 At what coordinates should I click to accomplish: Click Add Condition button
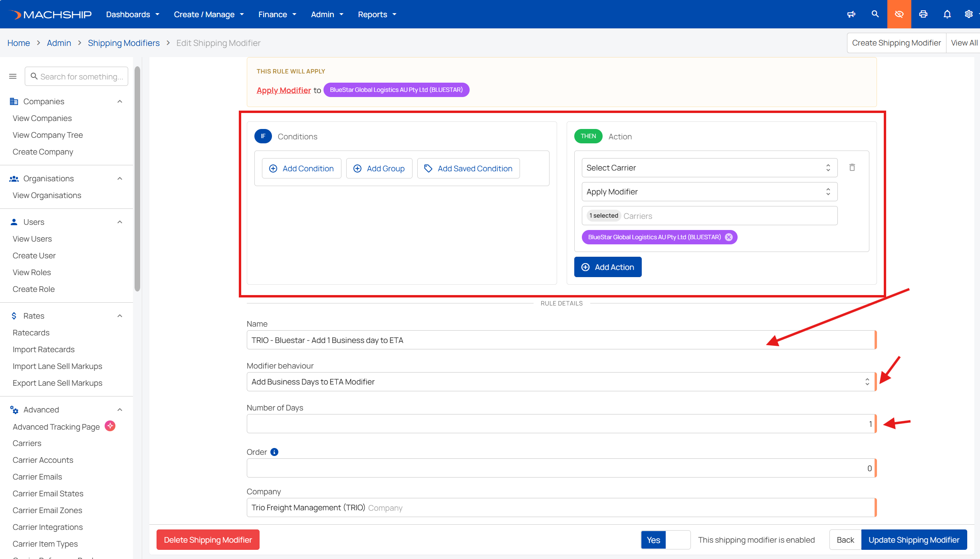[302, 168]
